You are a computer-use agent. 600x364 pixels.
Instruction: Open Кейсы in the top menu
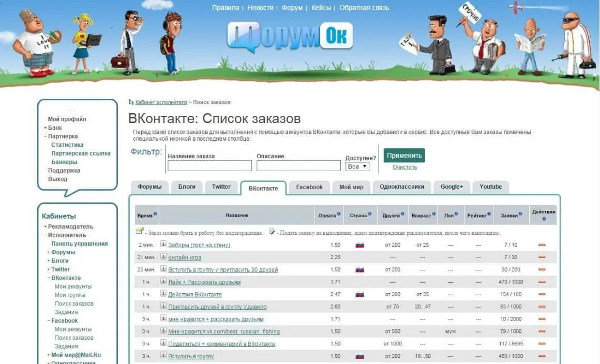tap(321, 8)
